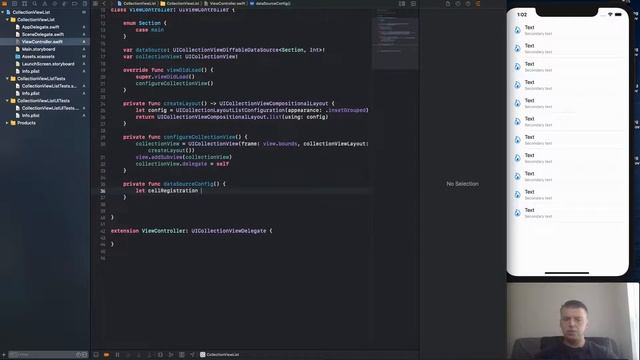Image resolution: width=640 pixels, height=360 pixels.
Task: Click the simulator home indicator bar
Action: pyautogui.click(x=567, y=273)
